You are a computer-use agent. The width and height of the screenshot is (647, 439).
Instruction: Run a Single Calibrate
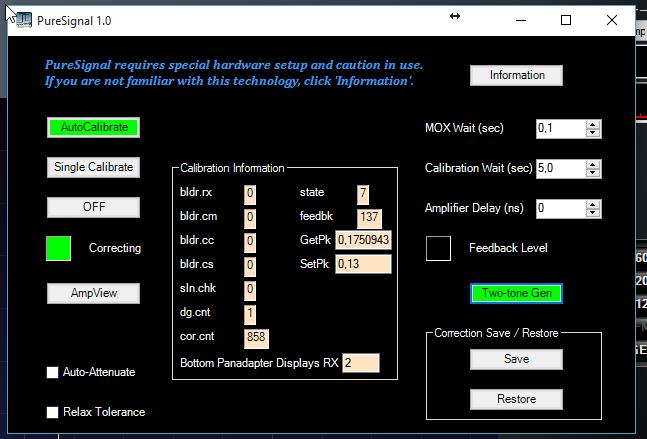[93, 167]
